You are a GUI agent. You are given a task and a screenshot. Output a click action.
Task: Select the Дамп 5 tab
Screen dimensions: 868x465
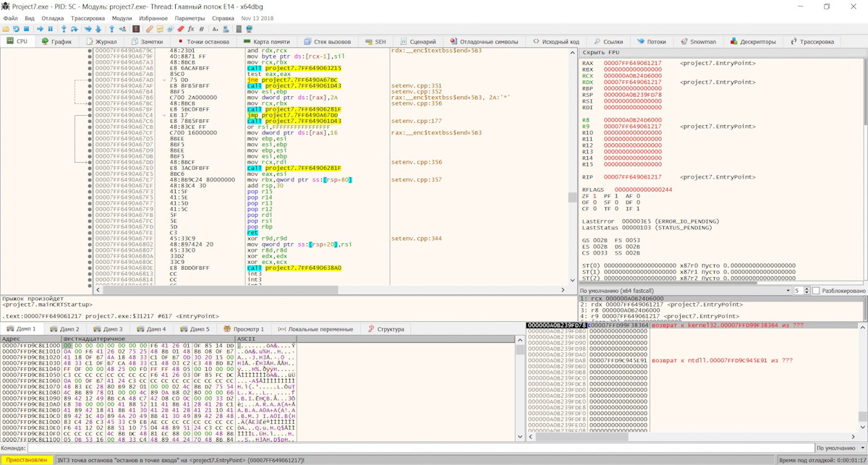pos(194,329)
